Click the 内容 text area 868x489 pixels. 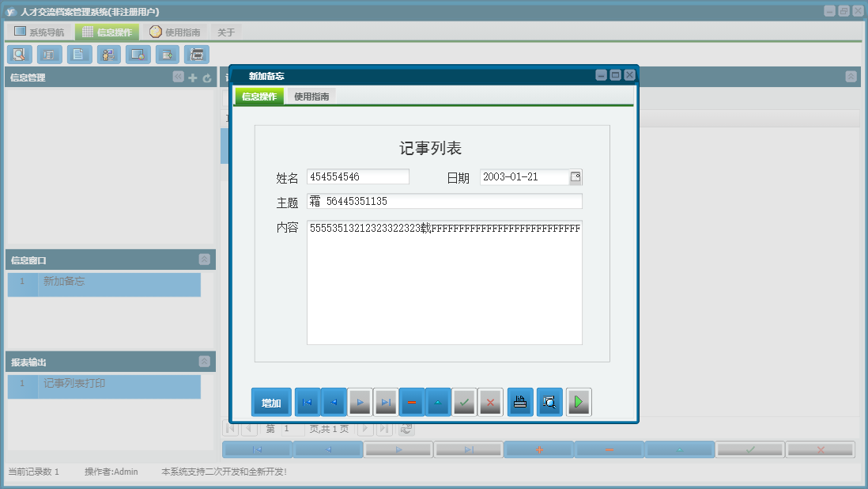[x=444, y=282]
